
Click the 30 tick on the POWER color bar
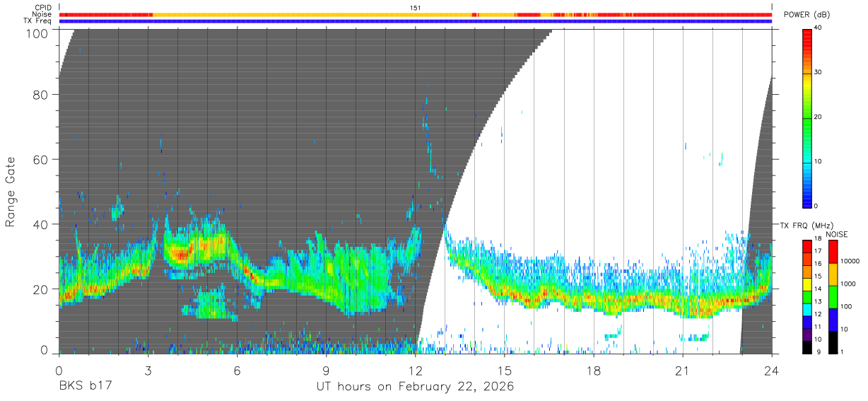[x=817, y=73]
